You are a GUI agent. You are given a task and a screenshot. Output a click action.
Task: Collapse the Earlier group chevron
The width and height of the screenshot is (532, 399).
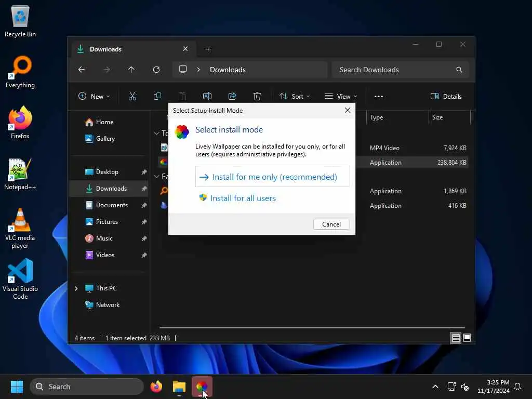(x=156, y=177)
